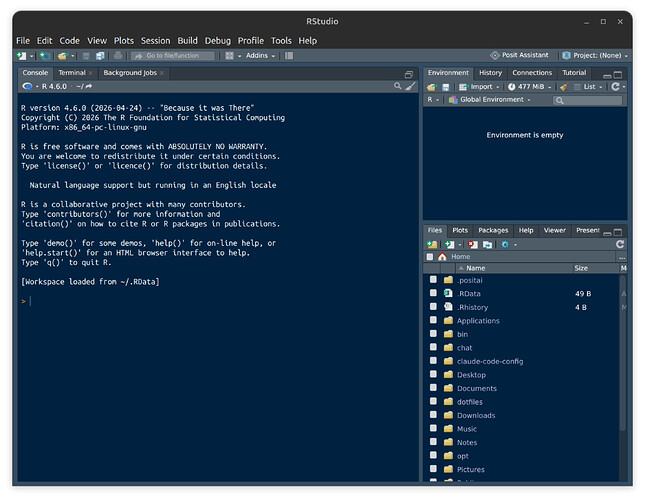Click the New Folder icon in Files pane
Viewport: 645px width, 500px height.
pyautogui.click(x=432, y=245)
